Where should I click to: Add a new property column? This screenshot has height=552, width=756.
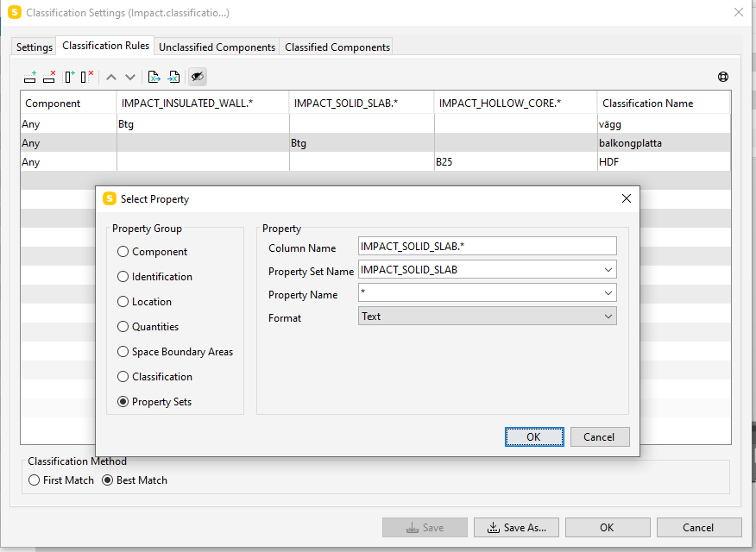pyautogui.click(x=69, y=77)
